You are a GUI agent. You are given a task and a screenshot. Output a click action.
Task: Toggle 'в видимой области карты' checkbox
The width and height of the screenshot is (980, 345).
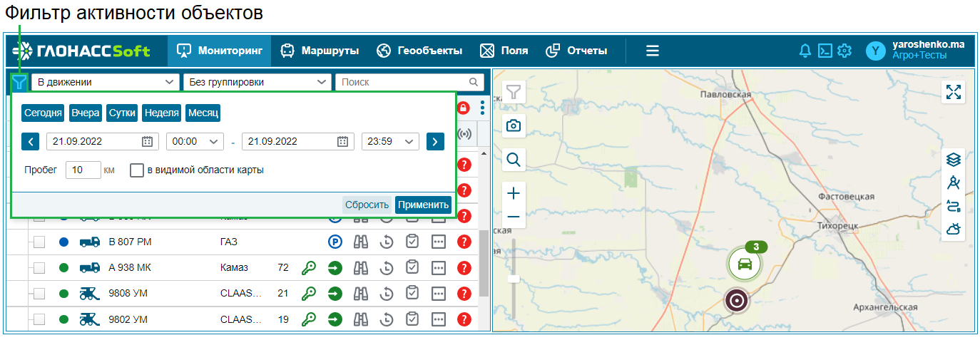(x=137, y=170)
